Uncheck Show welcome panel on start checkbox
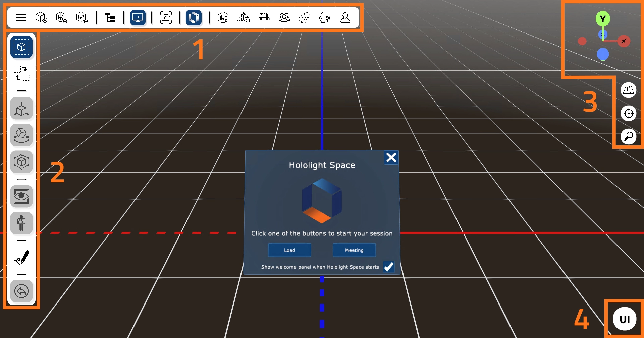This screenshot has height=338, width=644. coord(389,267)
